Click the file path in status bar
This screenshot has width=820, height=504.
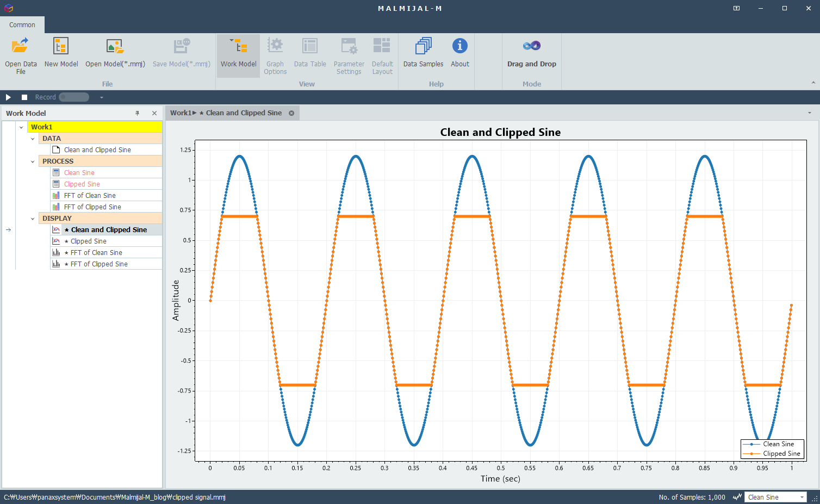click(115, 497)
